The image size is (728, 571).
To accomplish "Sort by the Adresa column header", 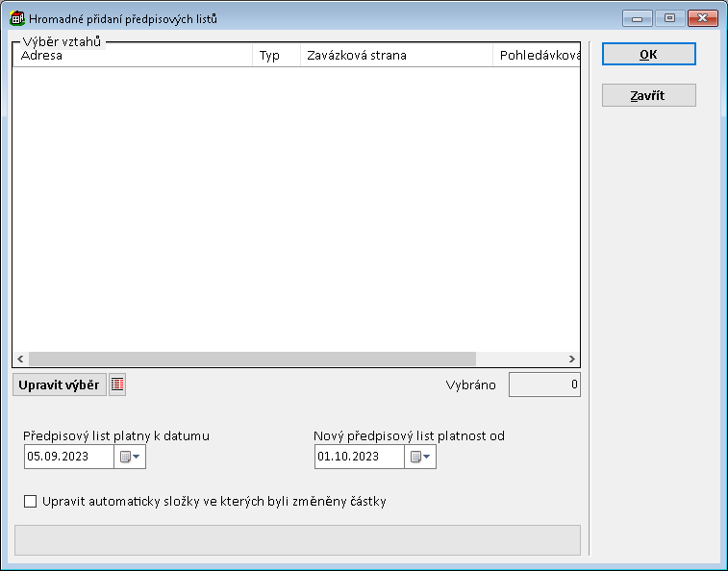I will tap(133, 56).
